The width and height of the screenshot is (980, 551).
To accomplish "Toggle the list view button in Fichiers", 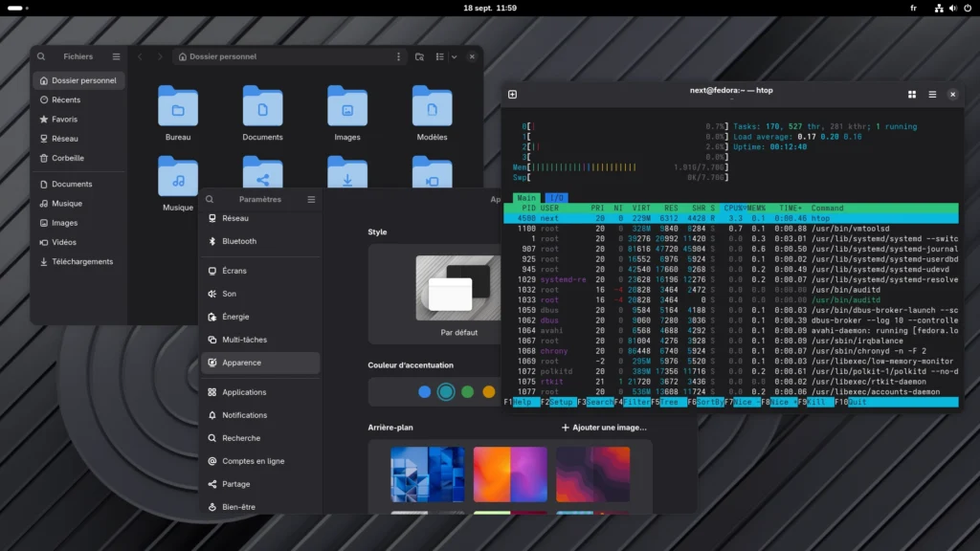I will click(440, 56).
